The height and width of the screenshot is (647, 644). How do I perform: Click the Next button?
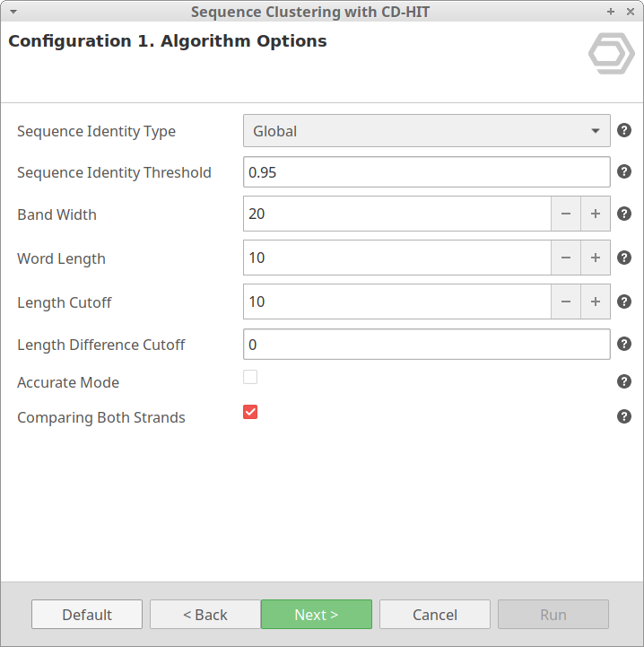[x=316, y=615]
